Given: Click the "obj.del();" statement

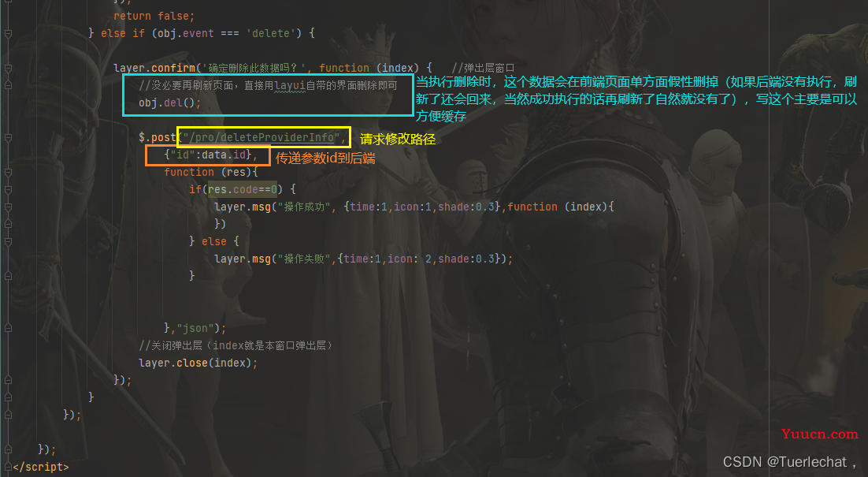Looking at the screenshot, I should click(170, 102).
